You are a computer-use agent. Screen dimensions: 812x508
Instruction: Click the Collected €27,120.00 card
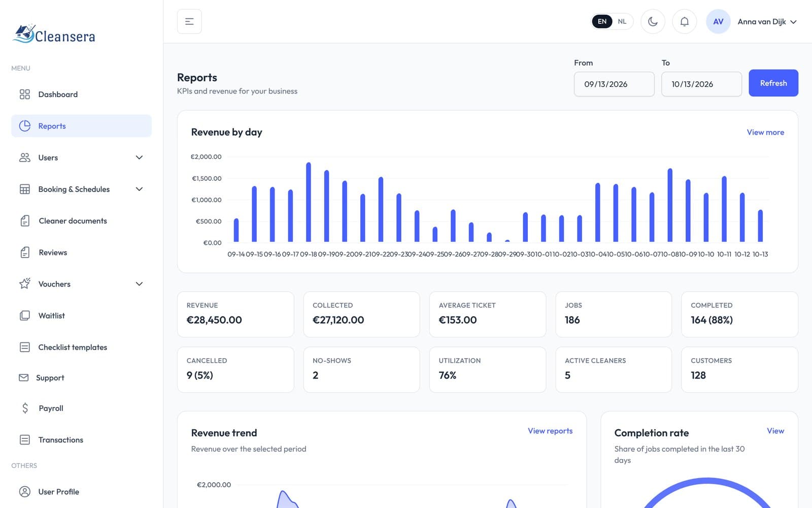tap(361, 314)
